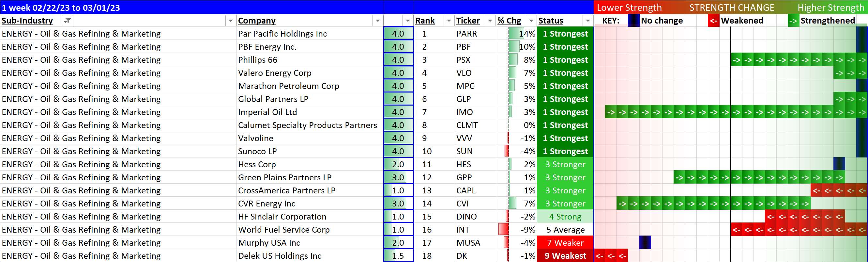Viewport: 868px width, 262px height.
Task: Click the % Chg column header
Action: point(509,21)
